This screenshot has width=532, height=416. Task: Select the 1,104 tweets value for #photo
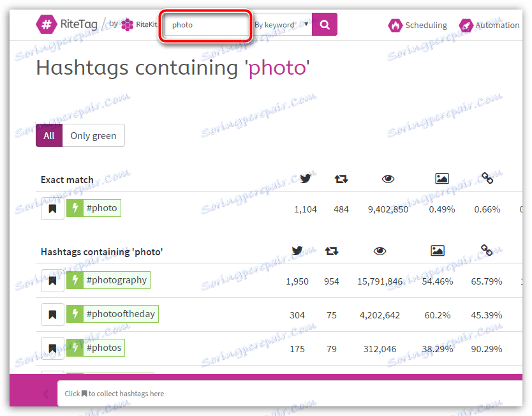click(x=306, y=209)
